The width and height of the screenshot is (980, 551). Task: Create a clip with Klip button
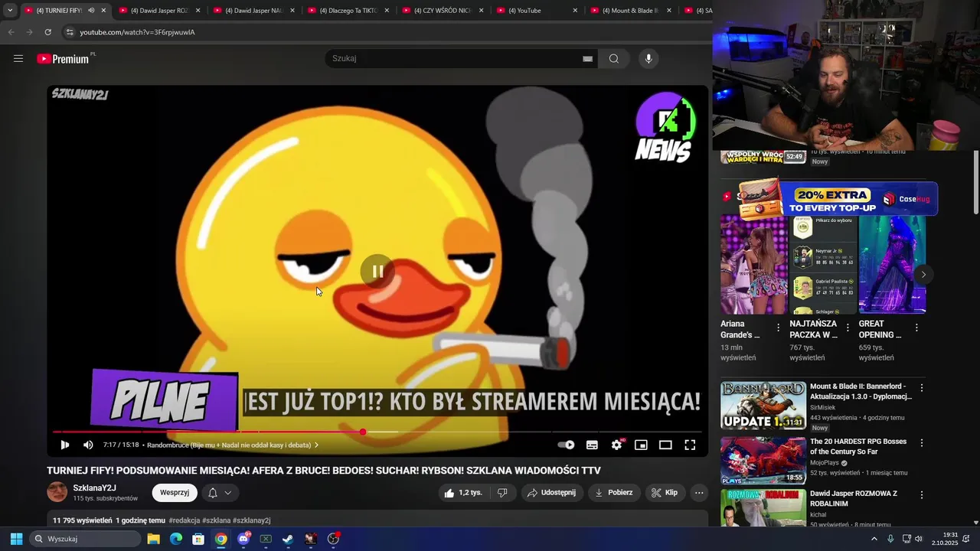pyautogui.click(x=664, y=493)
